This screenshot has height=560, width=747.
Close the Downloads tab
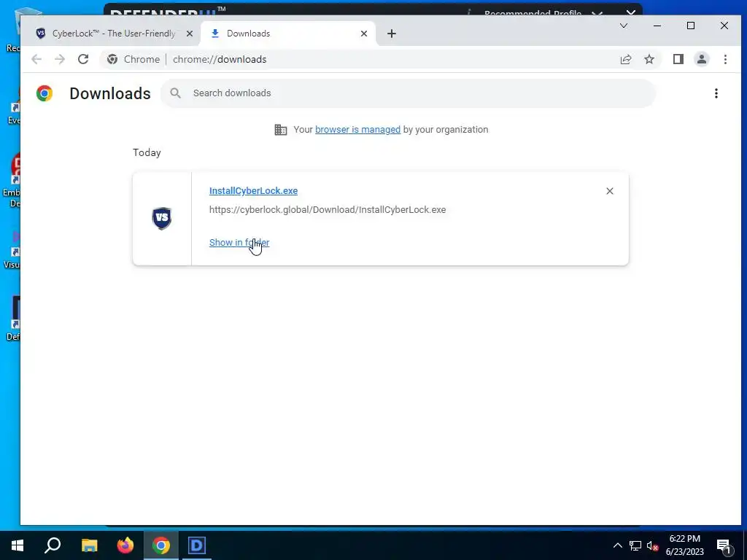pyautogui.click(x=364, y=34)
